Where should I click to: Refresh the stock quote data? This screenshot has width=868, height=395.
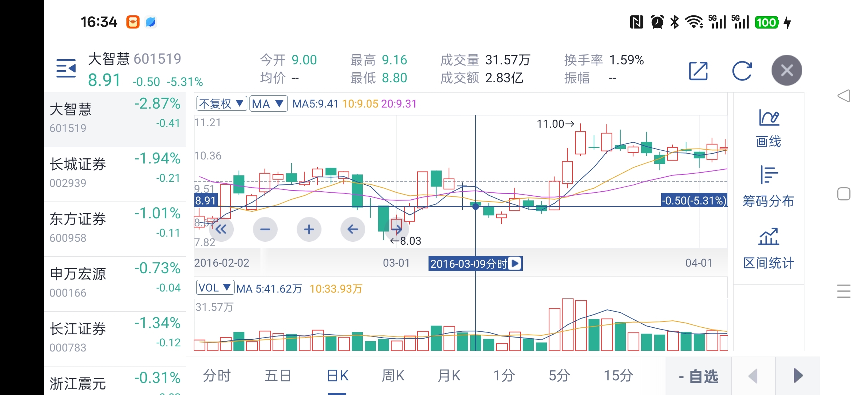pos(742,71)
